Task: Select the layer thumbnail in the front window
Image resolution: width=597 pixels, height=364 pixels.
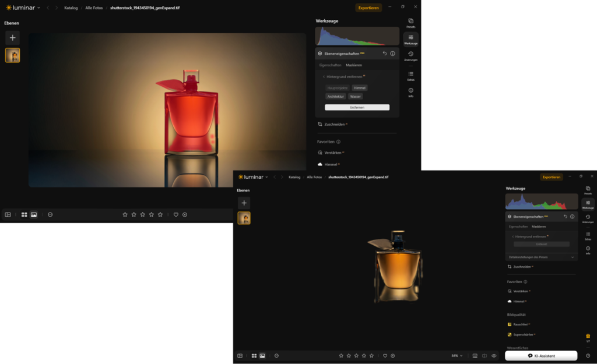Action: click(x=244, y=218)
